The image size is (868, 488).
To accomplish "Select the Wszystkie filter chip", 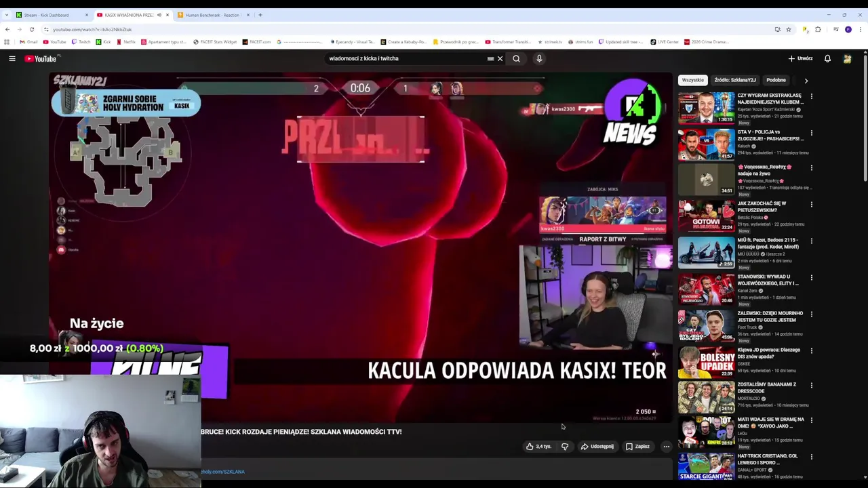I will click(x=693, y=80).
